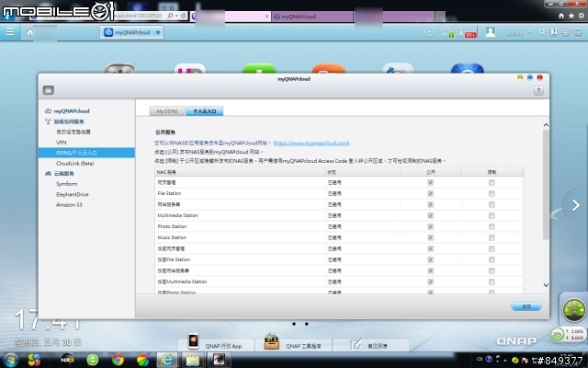The height and width of the screenshot is (368, 588).
Task: Open the QTS main menu hamburger icon
Action: point(10,32)
